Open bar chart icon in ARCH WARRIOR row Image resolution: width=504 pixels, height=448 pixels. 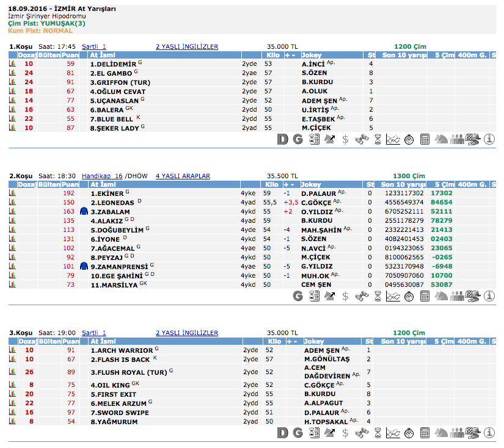click(x=12, y=350)
